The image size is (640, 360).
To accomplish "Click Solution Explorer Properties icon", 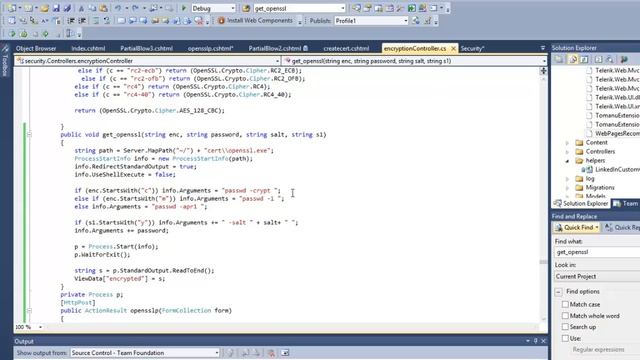I will (559, 60).
